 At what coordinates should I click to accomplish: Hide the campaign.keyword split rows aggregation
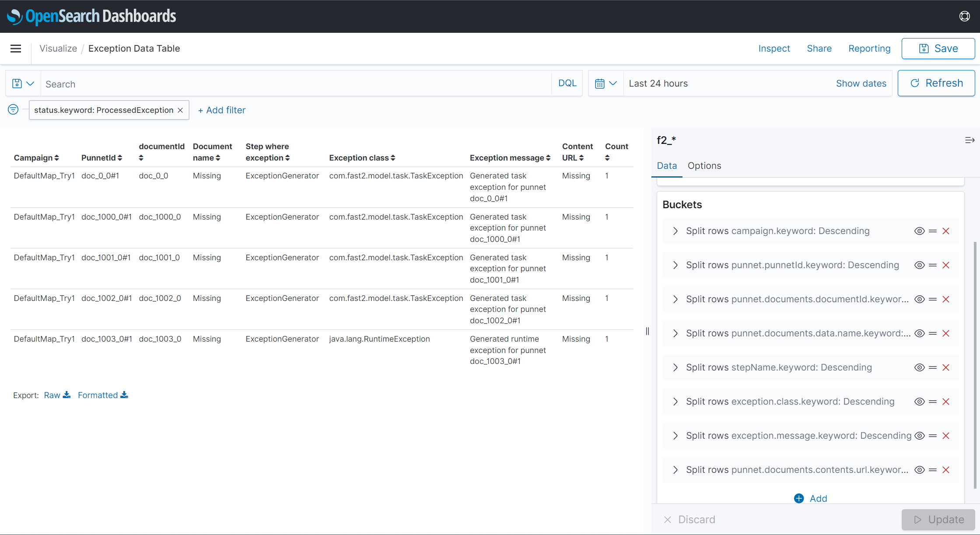[x=919, y=231]
